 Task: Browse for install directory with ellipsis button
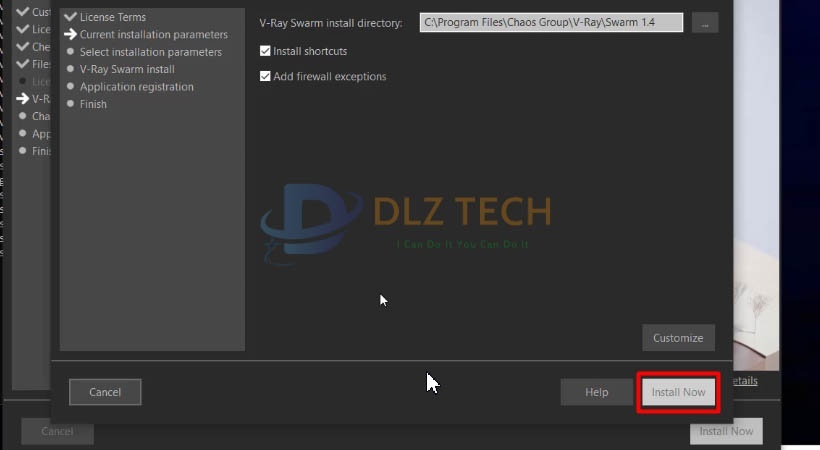pyautogui.click(x=705, y=22)
